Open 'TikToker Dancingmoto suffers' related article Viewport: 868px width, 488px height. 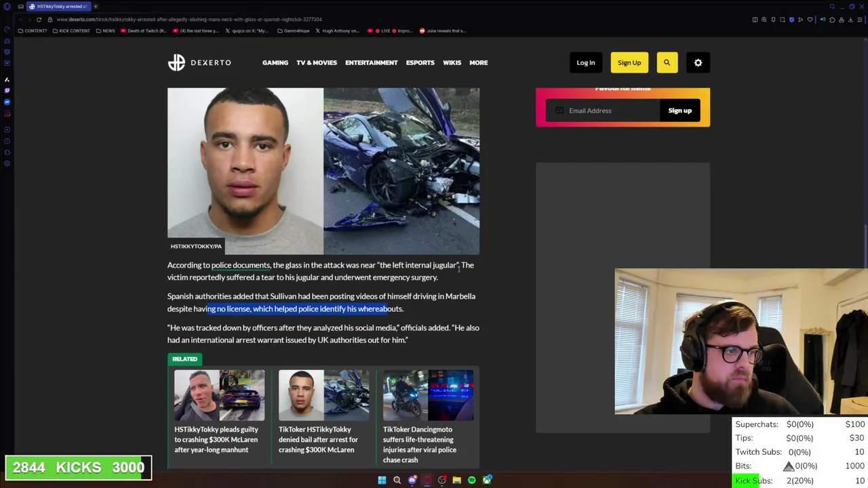420,445
